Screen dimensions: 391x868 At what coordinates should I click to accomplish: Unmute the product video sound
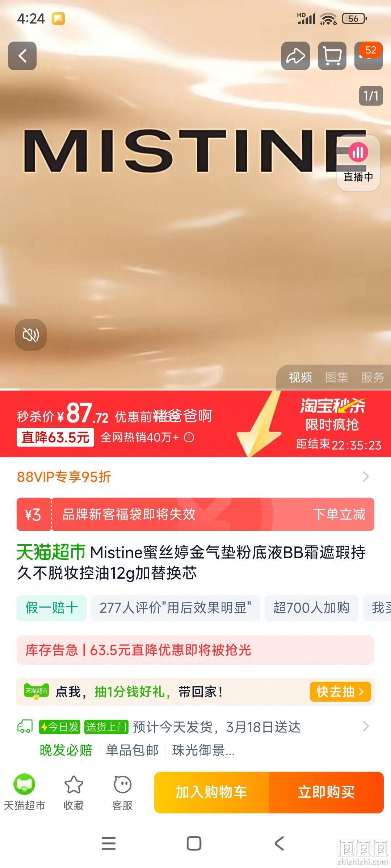pyautogui.click(x=31, y=335)
